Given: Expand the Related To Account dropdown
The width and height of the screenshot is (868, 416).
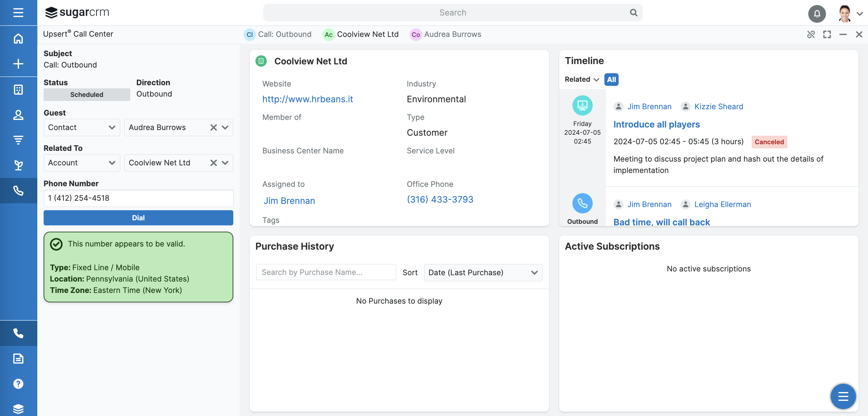Looking at the screenshot, I should coord(82,163).
